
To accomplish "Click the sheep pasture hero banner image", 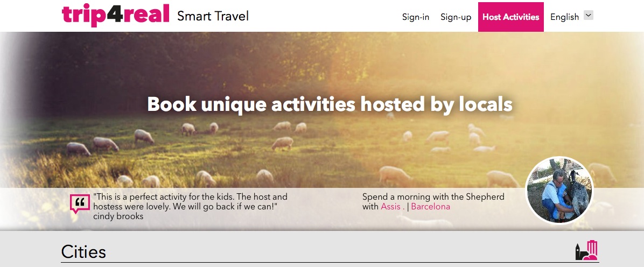I will pos(322,131).
